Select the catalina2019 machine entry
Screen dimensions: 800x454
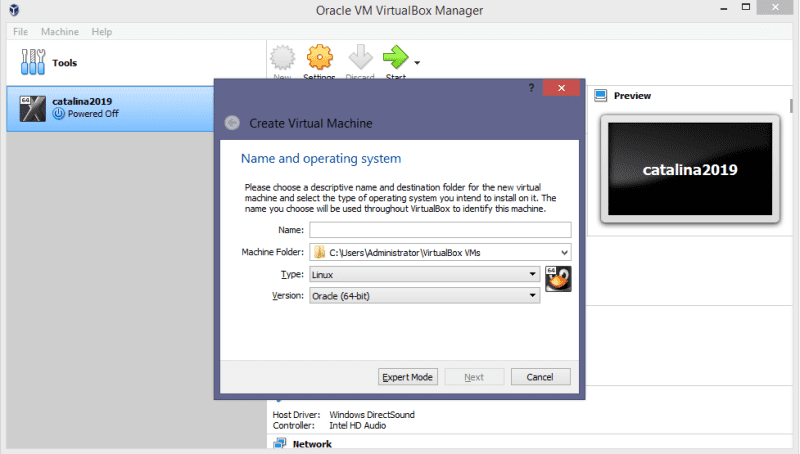(110, 109)
